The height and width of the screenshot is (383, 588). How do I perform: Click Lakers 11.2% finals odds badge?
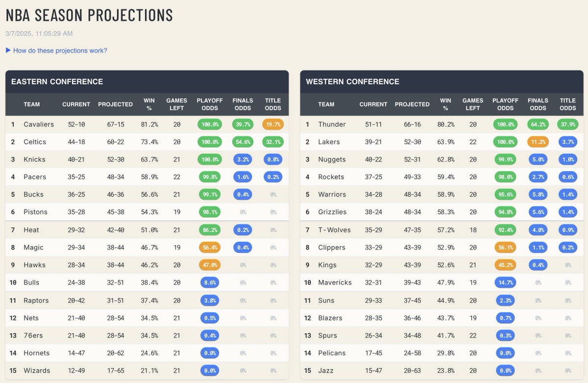538,142
